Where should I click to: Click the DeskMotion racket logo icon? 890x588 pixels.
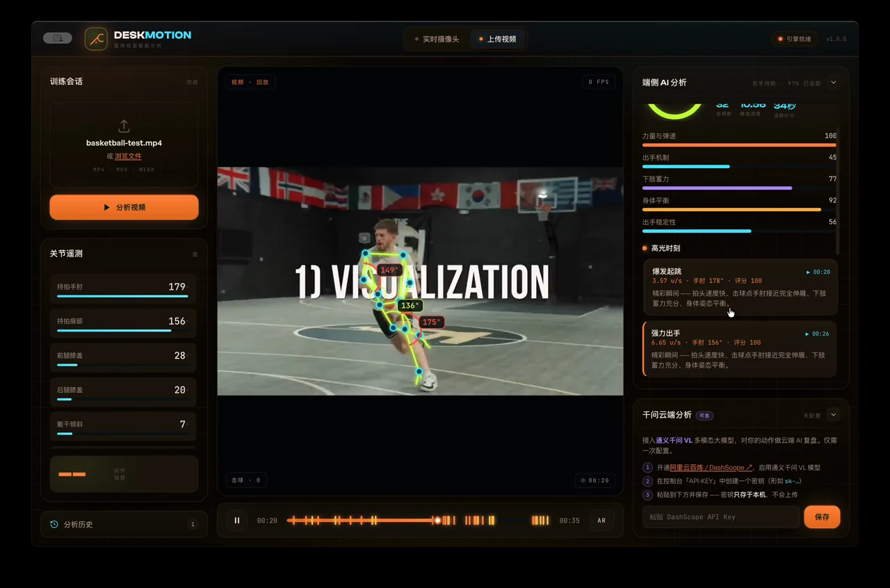(96, 39)
